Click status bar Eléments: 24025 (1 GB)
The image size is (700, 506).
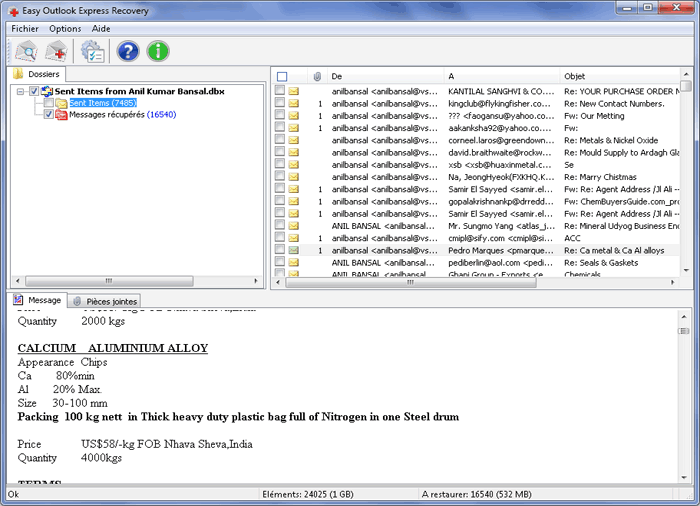[308, 494]
